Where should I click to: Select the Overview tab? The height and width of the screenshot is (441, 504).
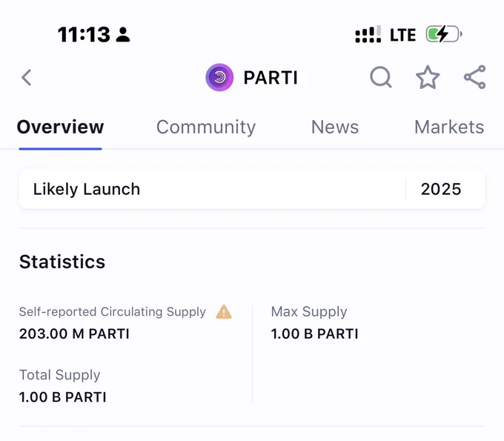pyautogui.click(x=61, y=127)
